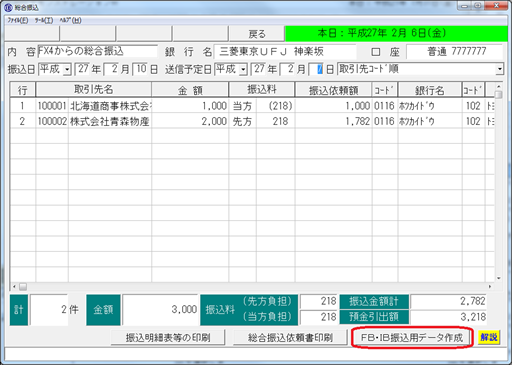
Task: Open the ヘルプ(H) menu
Action: pyautogui.click(x=71, y=20)
